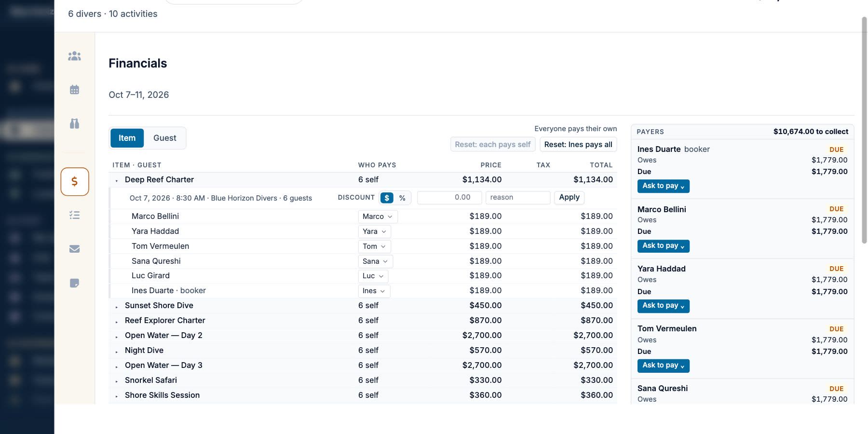
Task: Switch discount to percent mode
Action: (x=402, y=198)
